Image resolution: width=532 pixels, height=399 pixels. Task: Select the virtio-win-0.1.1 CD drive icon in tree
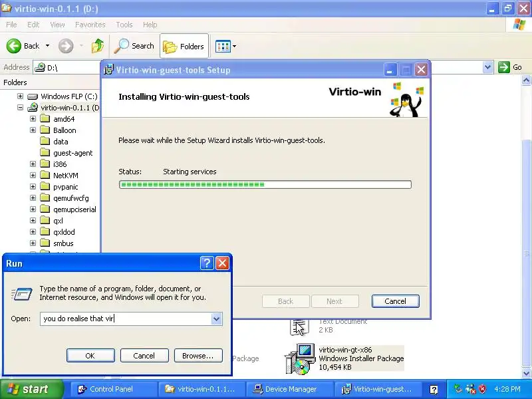pyautogui.click(x=33, y=108)
